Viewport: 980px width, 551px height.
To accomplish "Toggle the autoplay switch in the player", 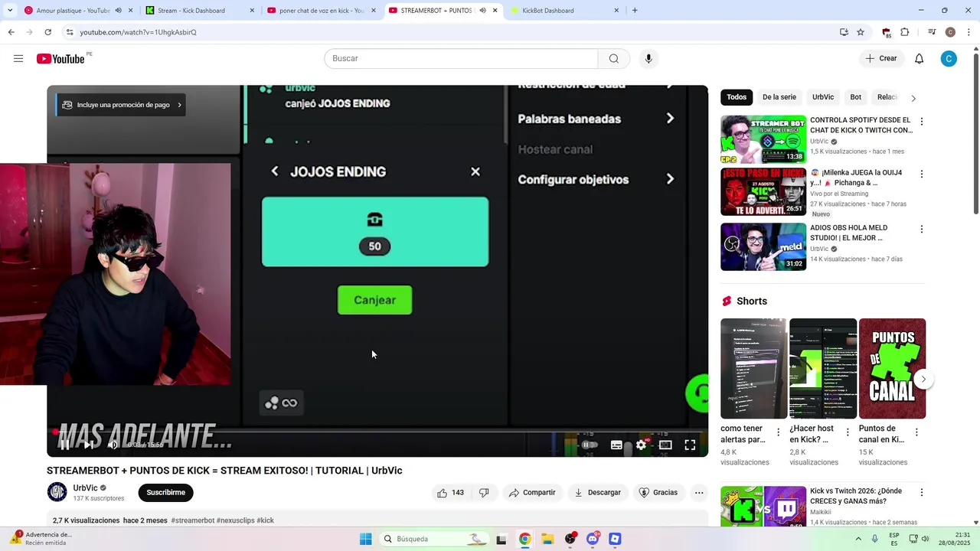I will click(589, 445).
